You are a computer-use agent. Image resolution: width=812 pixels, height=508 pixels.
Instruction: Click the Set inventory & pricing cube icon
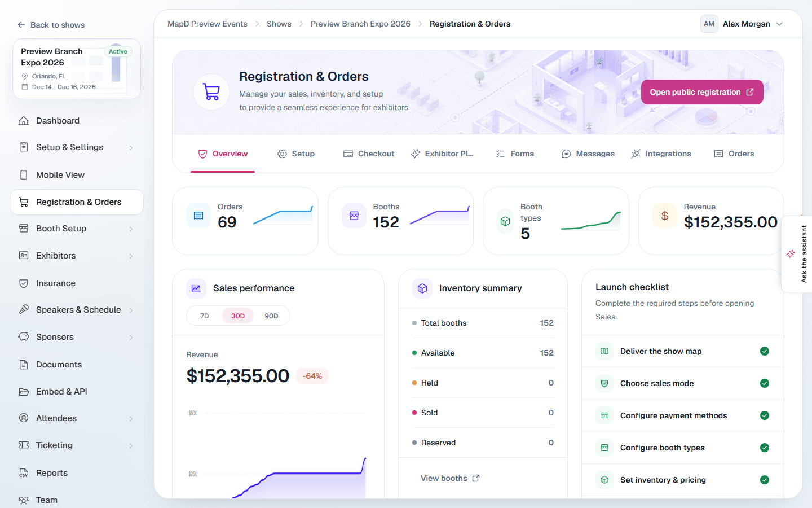[604, 480]
